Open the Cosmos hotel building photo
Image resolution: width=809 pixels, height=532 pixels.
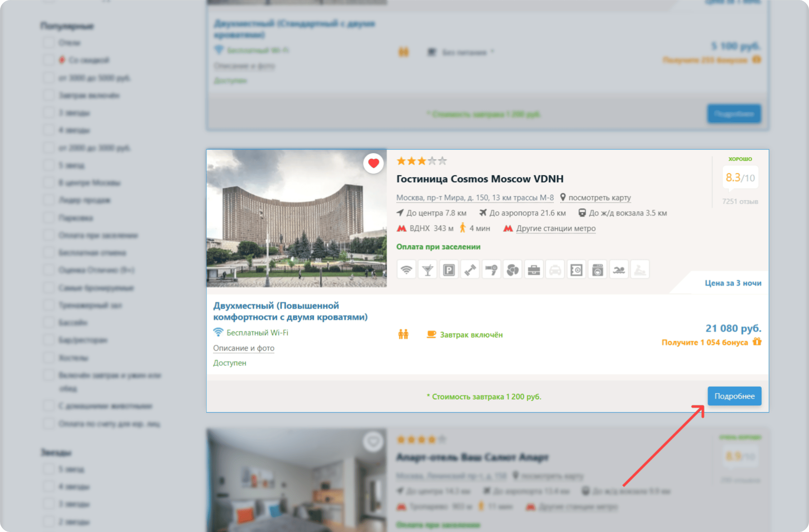point(296,218)
